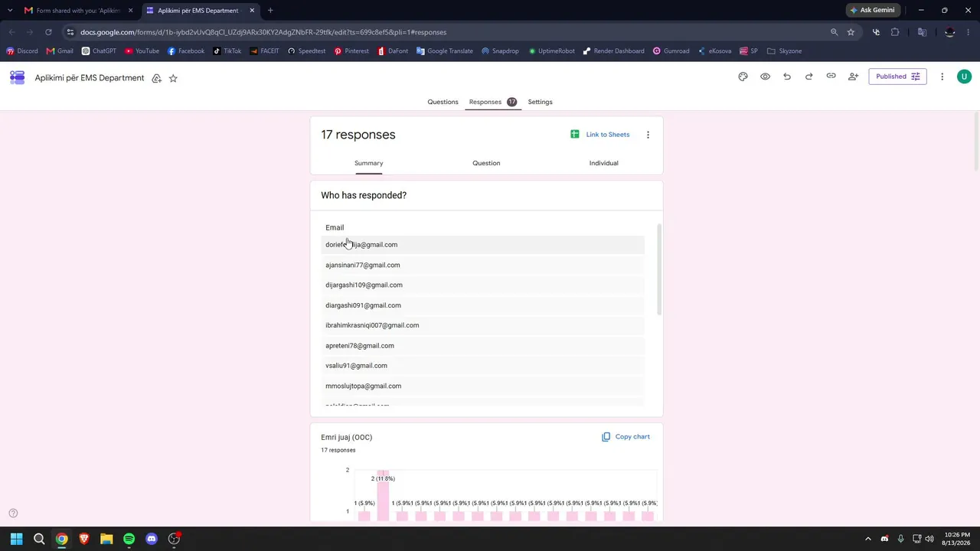Open the tab search dropdown arrow

click(x=10, y=11)
